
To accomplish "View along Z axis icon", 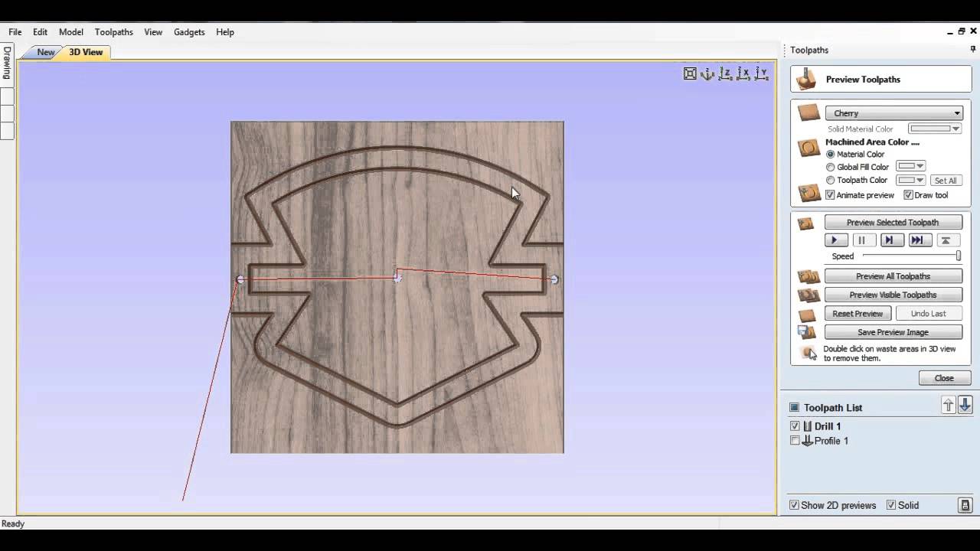I will [725, 73].
